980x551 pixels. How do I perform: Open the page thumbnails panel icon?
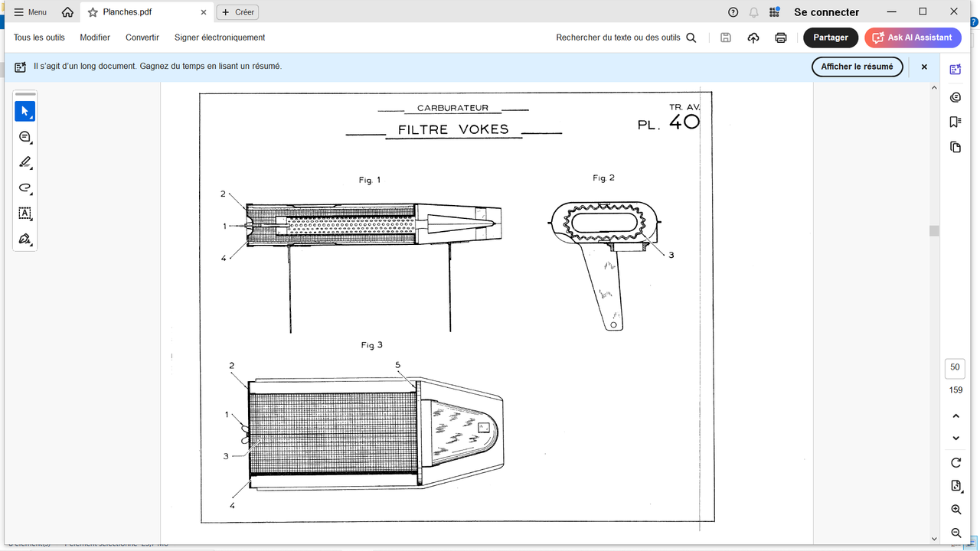[x=955, y=147]
